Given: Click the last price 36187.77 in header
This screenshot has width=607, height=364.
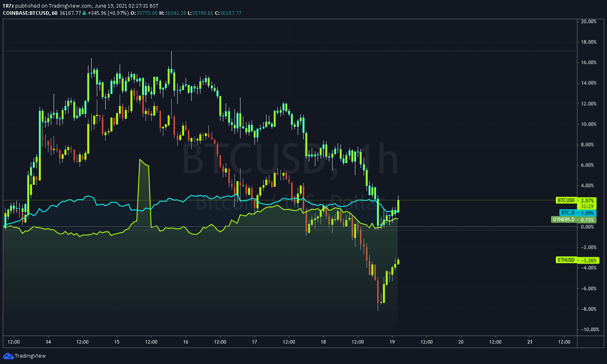Looking at the screenshot, I should click(70, 13).
